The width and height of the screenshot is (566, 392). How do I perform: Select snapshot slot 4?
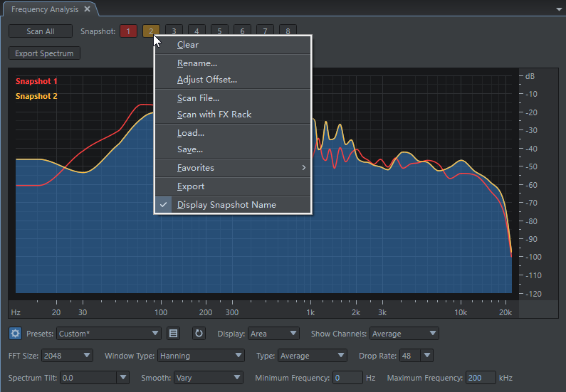[x=196, y=30]
